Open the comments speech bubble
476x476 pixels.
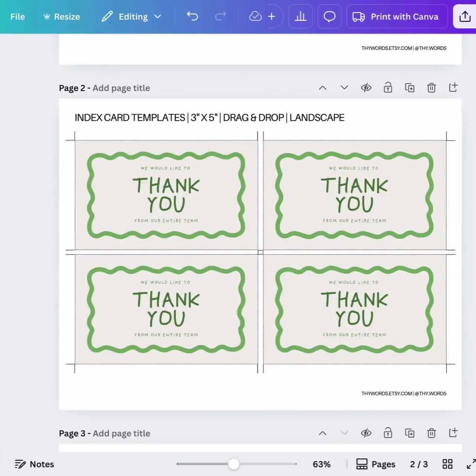click(329, 16)
